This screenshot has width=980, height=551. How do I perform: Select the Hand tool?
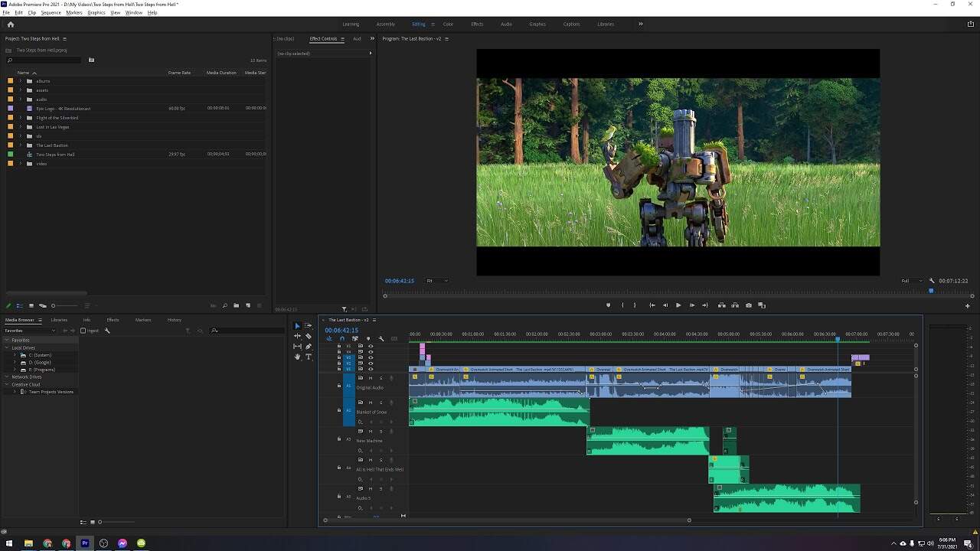pos(298,357)
